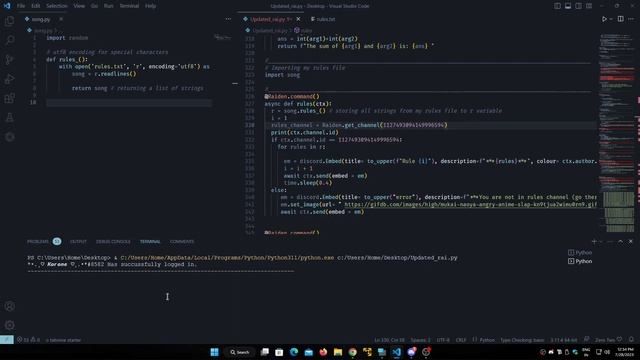Viewport: 640px width, 360px height.
Task: Open the Selection menu
Action: coord(56,6)
